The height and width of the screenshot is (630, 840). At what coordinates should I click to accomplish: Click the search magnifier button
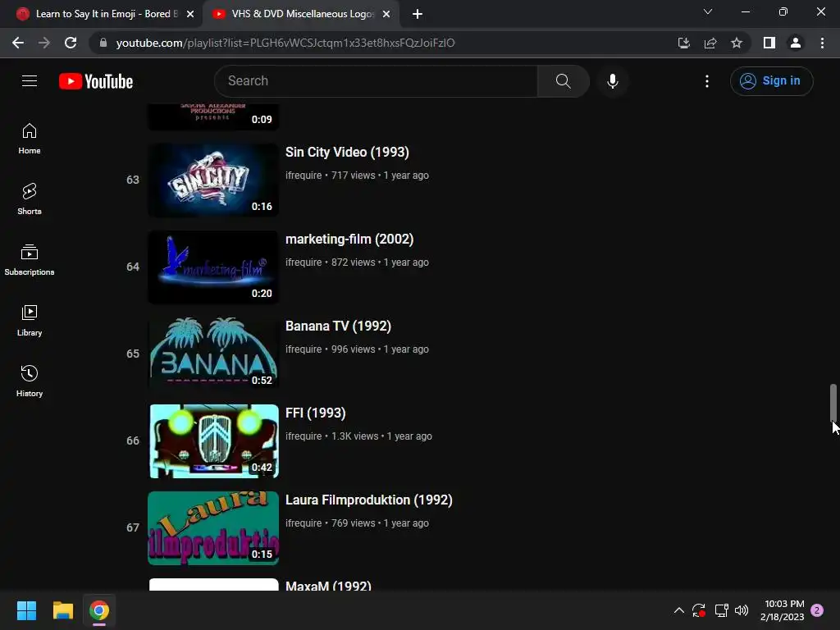pyautogui.click(x=563, y=81)
